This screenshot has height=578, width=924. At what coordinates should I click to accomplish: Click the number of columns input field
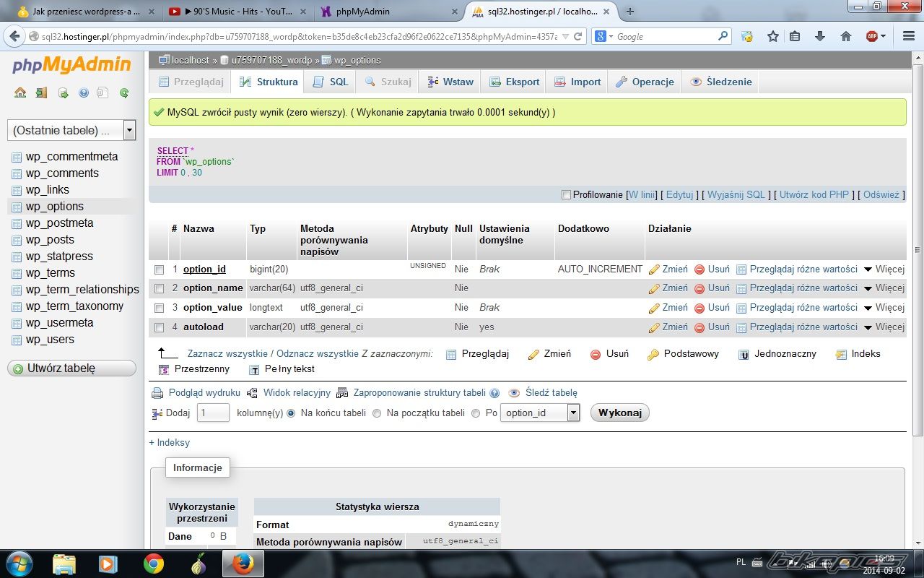(x=213, y=413)
